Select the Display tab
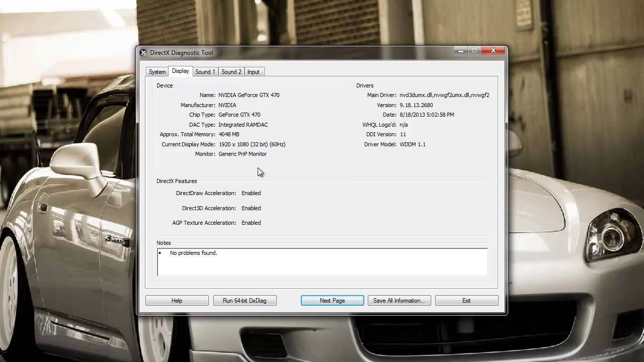 click(x=180, y=71)
